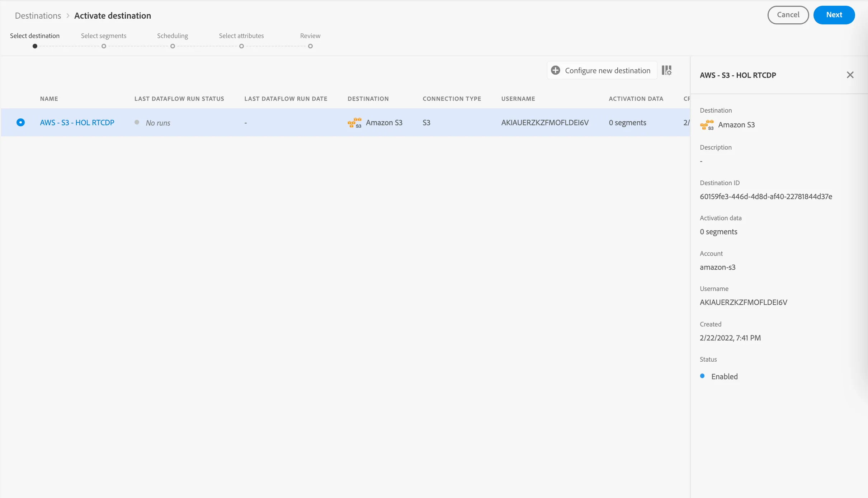Click the Created date 2/22/2022, 7:41 PM
Screen dimensions: 868x498
730,338
